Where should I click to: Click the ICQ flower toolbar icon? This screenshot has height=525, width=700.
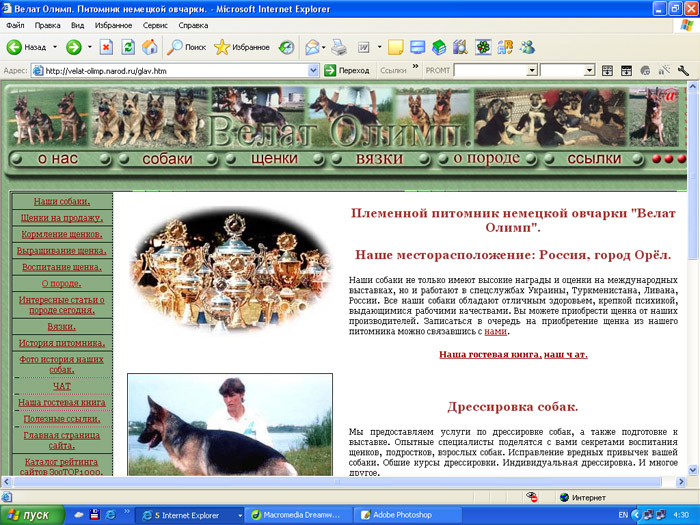[483, 47]
